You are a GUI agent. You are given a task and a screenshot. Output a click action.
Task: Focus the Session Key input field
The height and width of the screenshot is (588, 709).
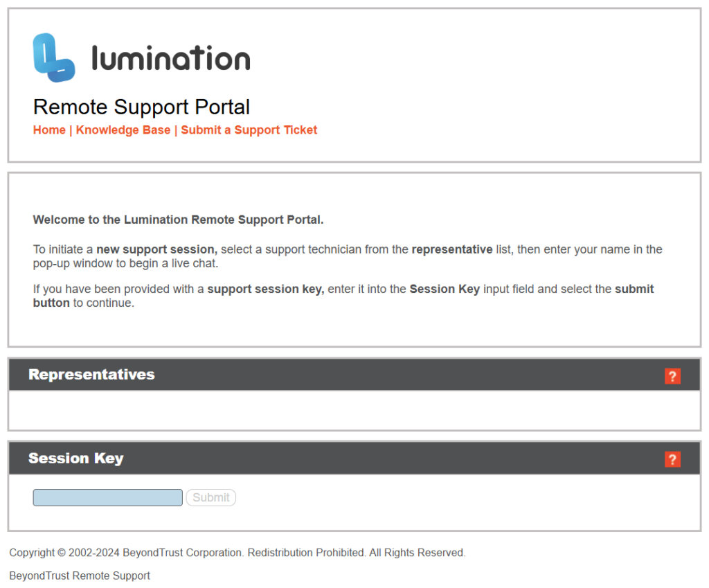pyautogui.click(x=107, y=497)
